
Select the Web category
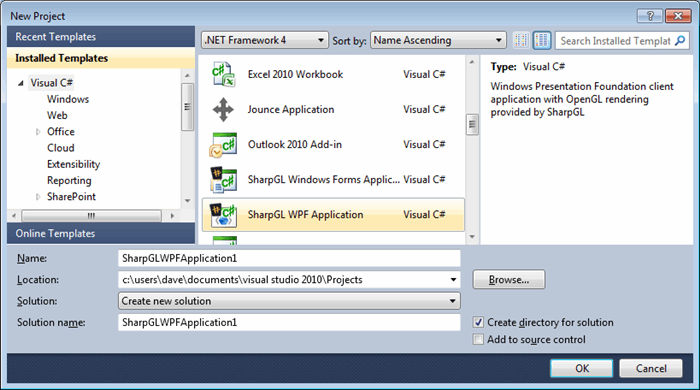[x=57, y=116]
